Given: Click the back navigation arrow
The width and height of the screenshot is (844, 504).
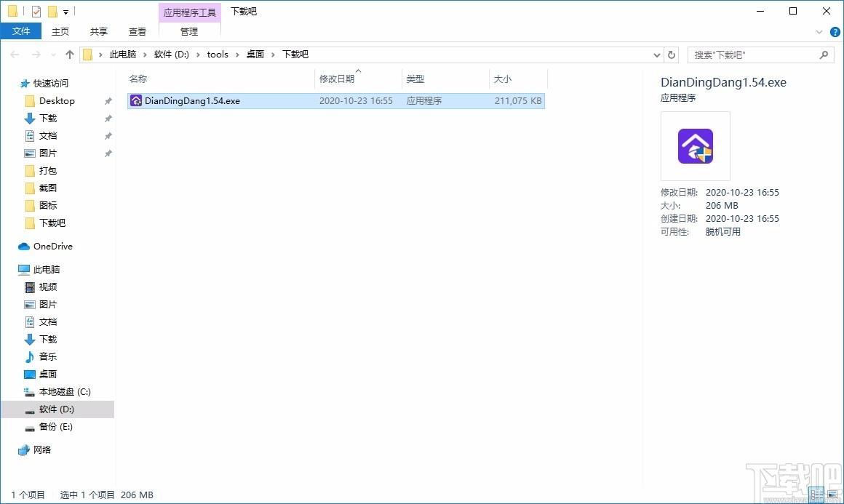Looking at the screenshot, I should point(15,55).
